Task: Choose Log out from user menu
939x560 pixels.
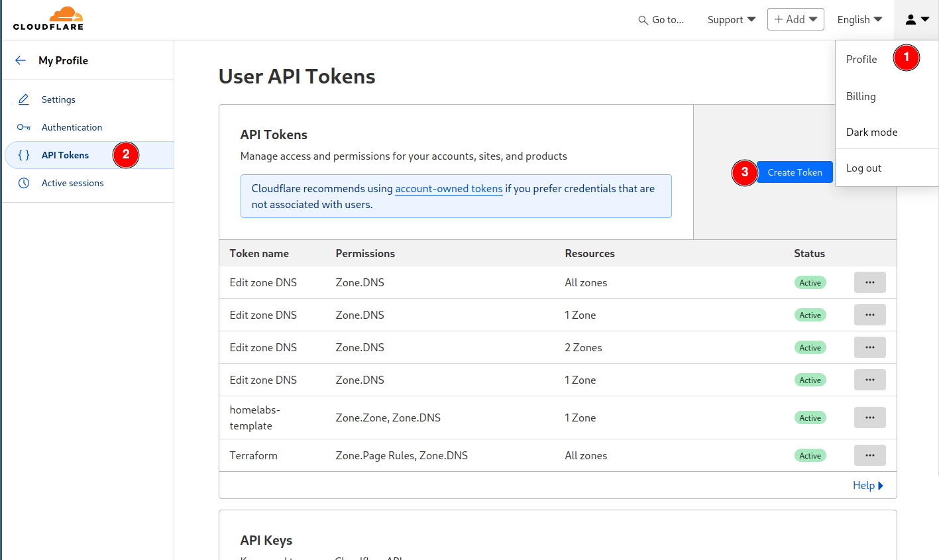Action: 864,168
